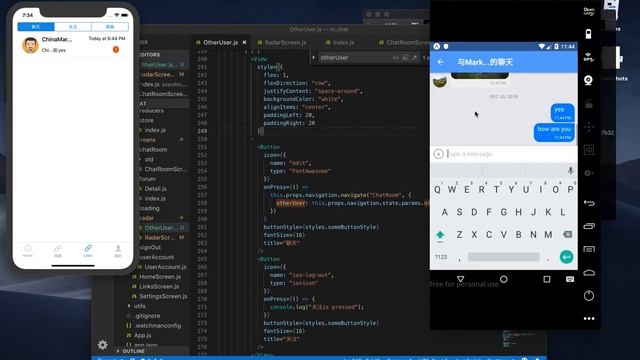The height and width of the screenshot is (360, 640).
Task: Click the emulator ID identifiers icon
Action: coord(589,150)
